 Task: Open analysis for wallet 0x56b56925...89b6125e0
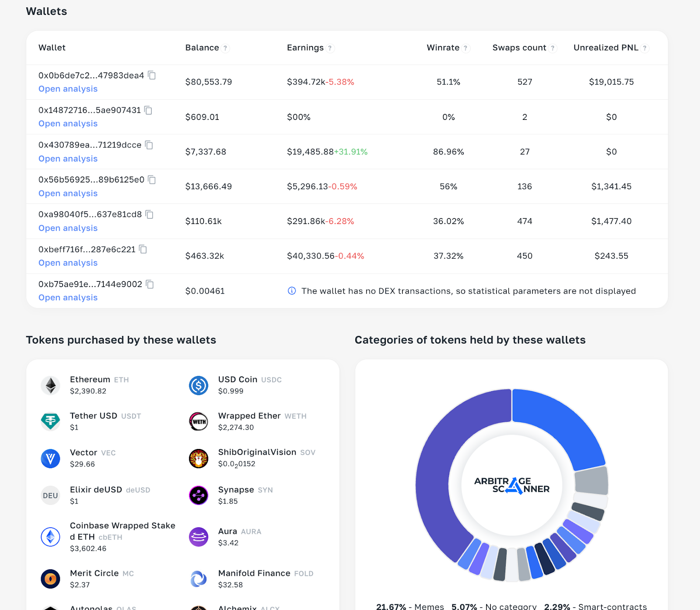[x=68, y=193]
